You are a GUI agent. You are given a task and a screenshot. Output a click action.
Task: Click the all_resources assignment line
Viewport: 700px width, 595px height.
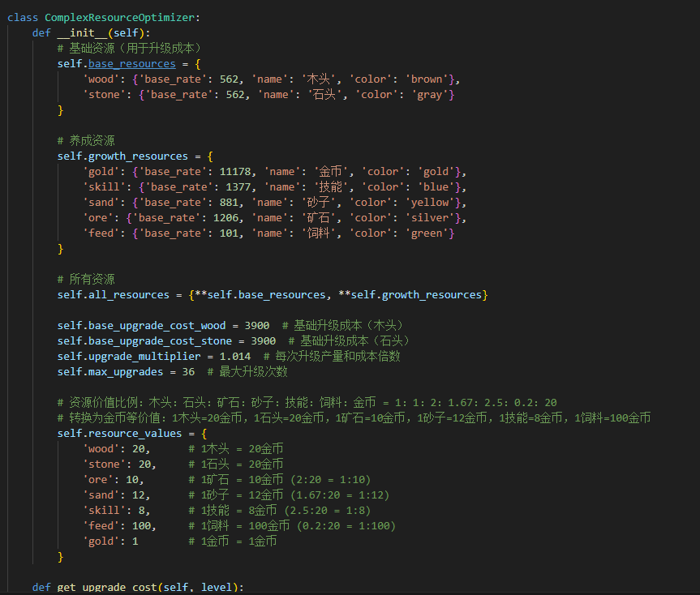click(273, 295)
